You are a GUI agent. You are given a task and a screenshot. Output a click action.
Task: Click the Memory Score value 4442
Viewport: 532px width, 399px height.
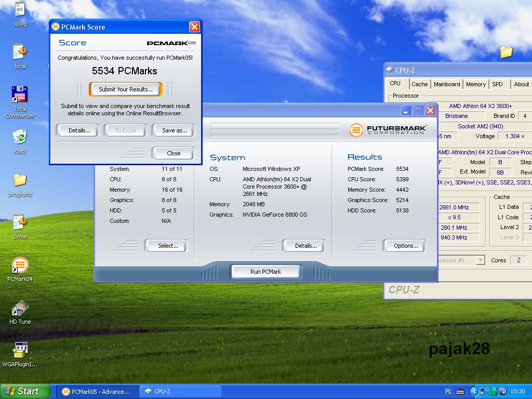[402, 190]
